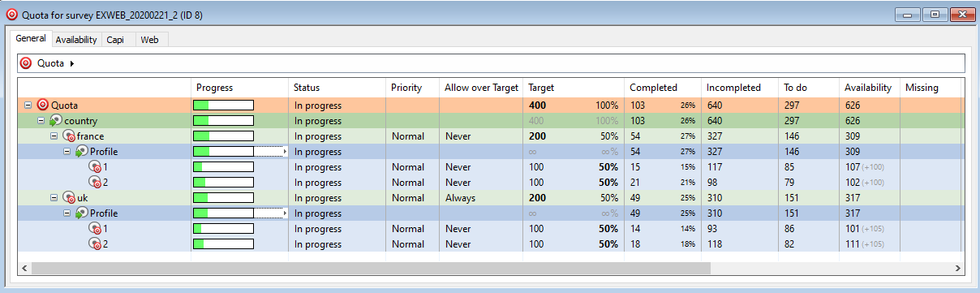This screenshot has width=980, height=293.
Task: Click the To do column header
Action: point(809,88)
